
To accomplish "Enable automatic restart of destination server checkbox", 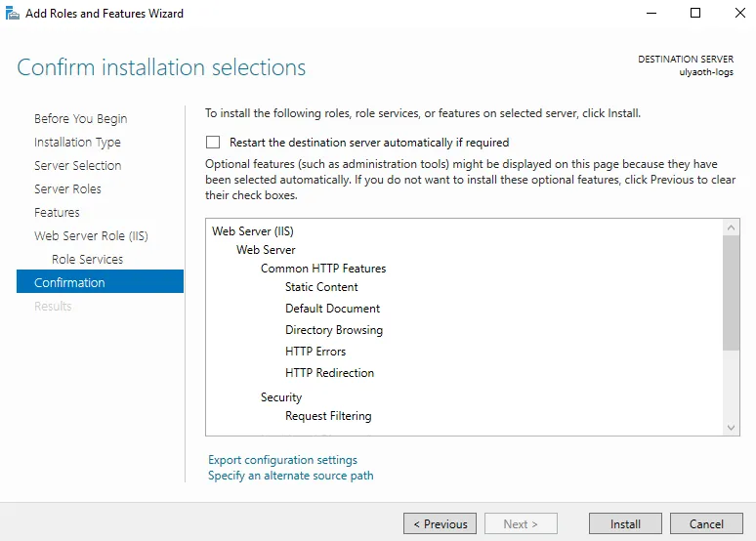I will (213, 143).
